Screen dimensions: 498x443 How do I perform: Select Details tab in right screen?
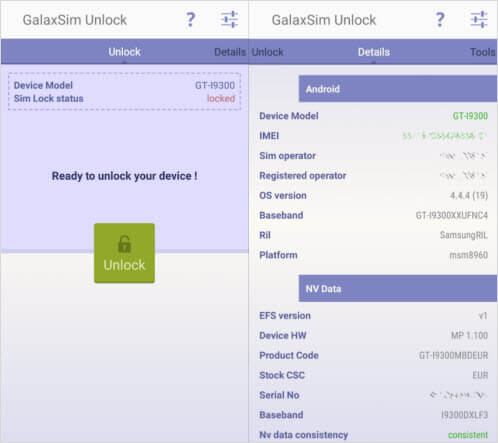tap(374, 52)
